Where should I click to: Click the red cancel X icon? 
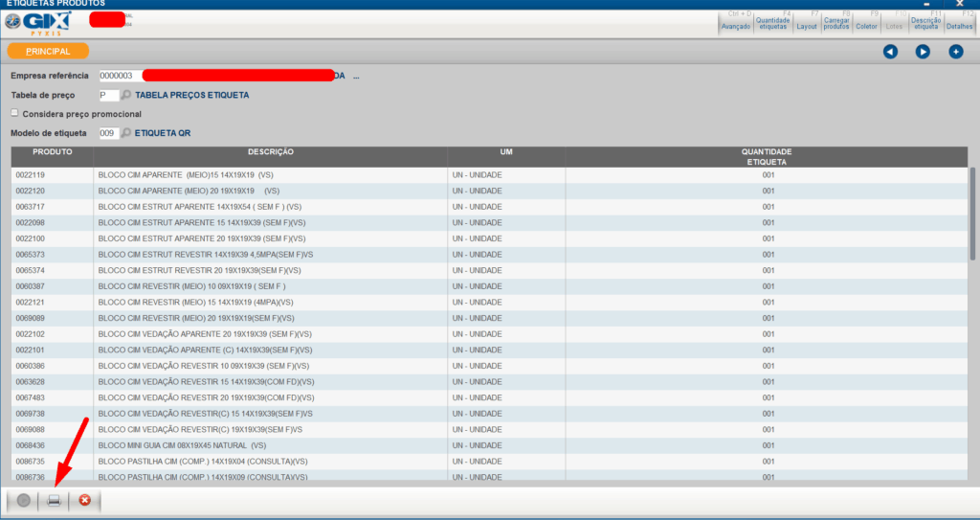pos(84,501)
